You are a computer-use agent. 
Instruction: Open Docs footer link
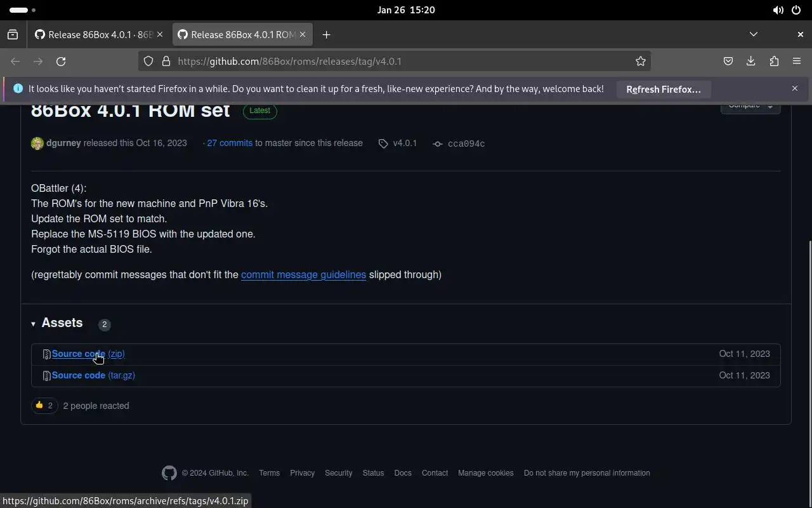coord(403,473)
